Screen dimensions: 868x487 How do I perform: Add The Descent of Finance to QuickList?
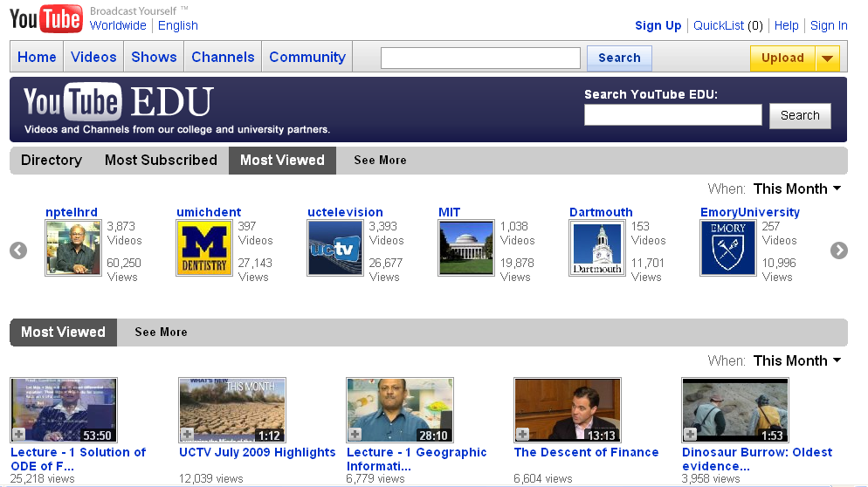pos(522,435)
